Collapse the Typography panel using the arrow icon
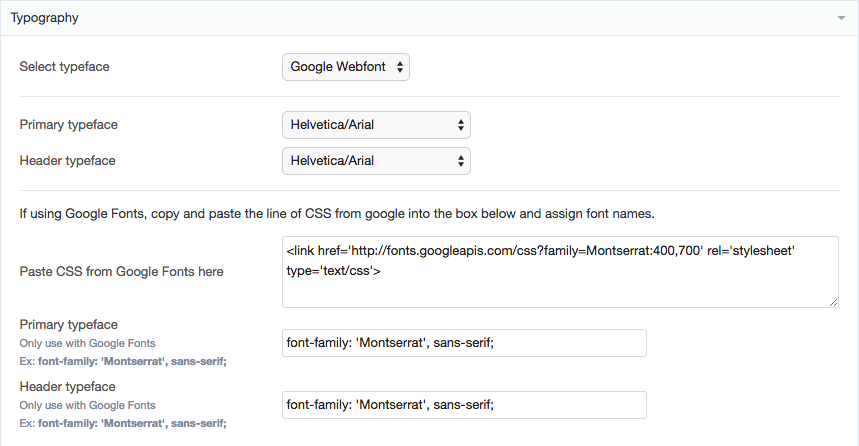 841,19
